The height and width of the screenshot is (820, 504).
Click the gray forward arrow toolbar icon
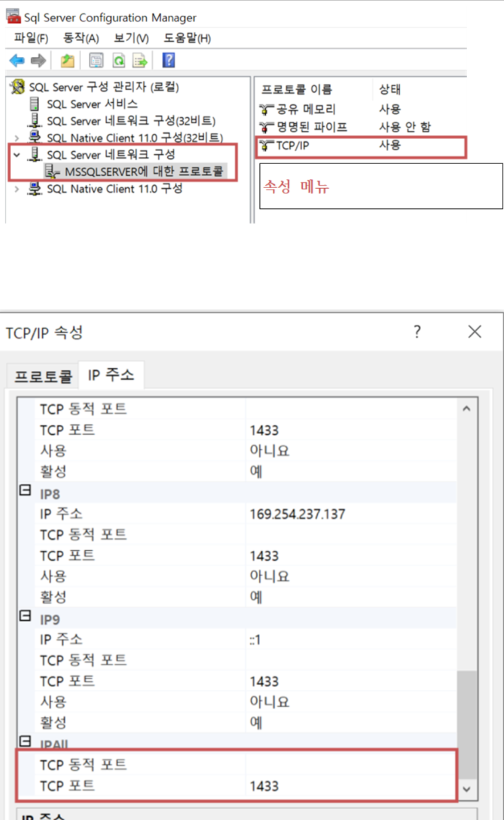click(38, 60)
